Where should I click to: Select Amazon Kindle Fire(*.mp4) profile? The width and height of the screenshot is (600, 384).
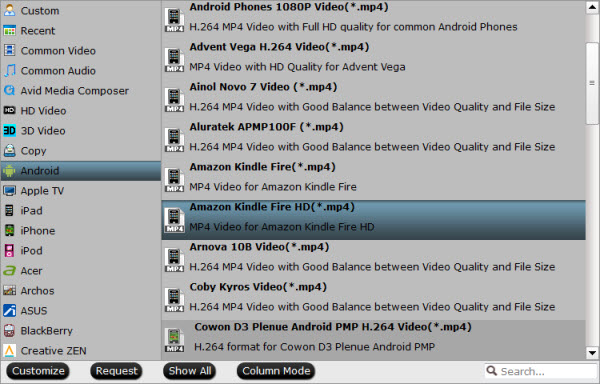pos(373,180)
